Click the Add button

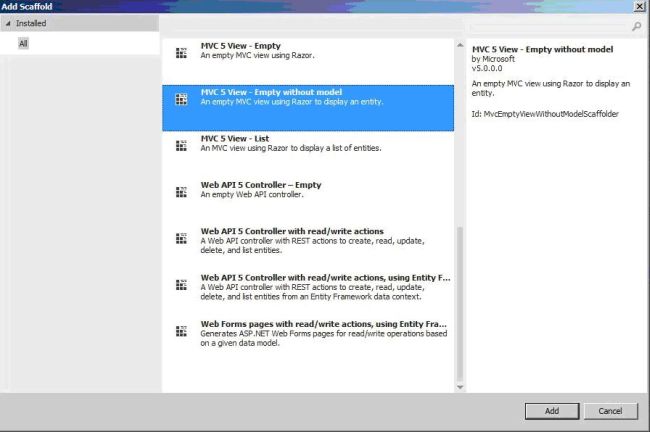point(552,411)
